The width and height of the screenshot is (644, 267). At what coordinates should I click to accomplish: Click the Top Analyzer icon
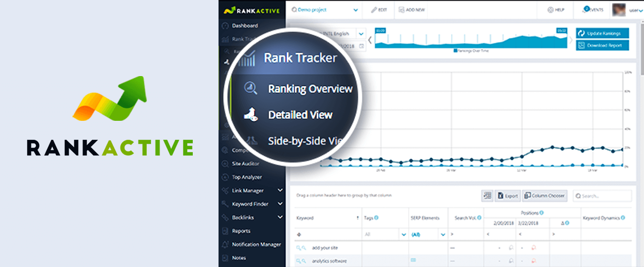pos(225,177)
